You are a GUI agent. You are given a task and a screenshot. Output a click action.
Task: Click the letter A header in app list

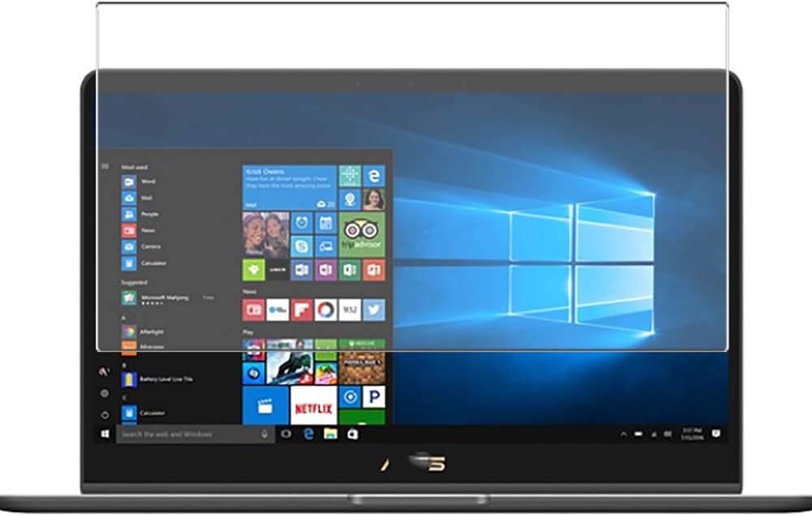(x=123, y=317)
